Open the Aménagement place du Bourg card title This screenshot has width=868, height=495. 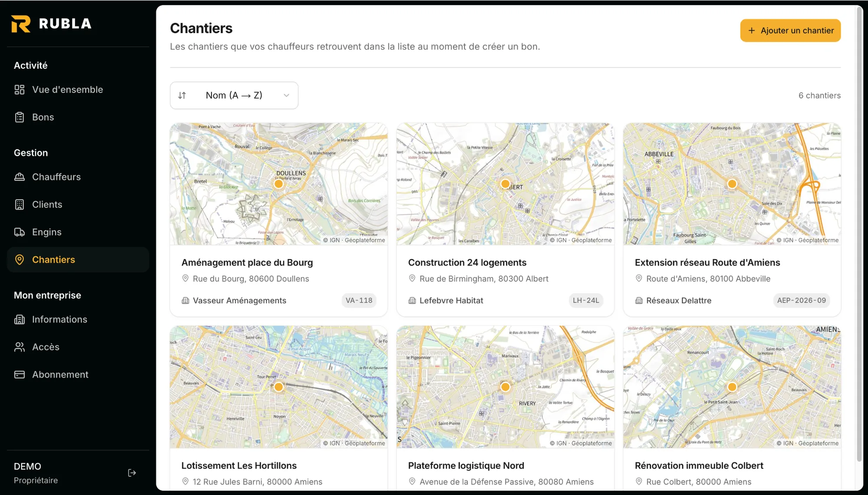click(x=247, y=262)
